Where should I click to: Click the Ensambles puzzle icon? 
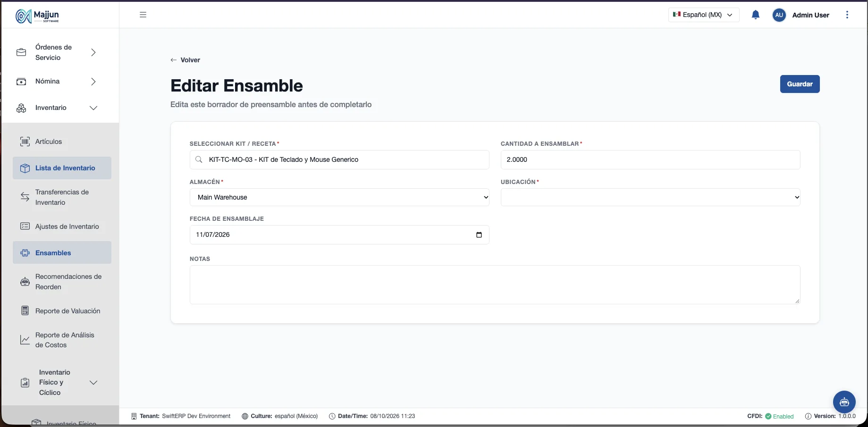[x=25, y=253]
